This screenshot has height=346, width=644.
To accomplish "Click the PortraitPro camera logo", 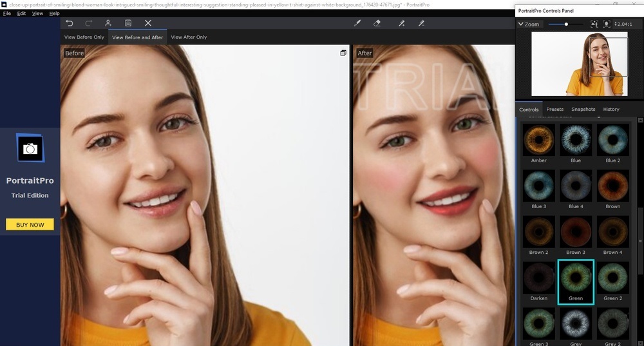I will (x=30, y=148).
